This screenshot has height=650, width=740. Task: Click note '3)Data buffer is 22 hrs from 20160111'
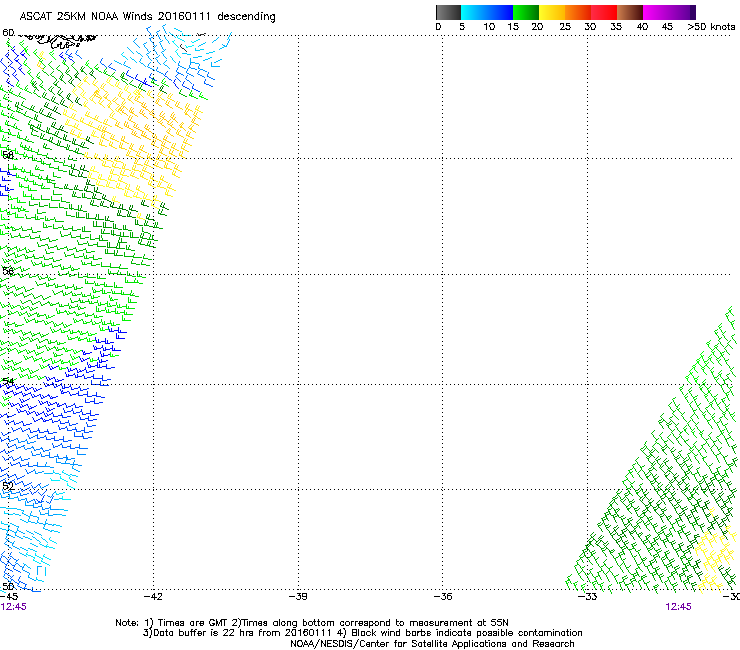237,633
